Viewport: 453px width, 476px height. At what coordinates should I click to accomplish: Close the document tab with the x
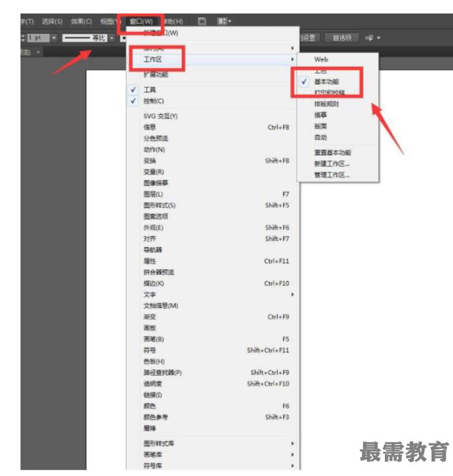coord(38,52)
